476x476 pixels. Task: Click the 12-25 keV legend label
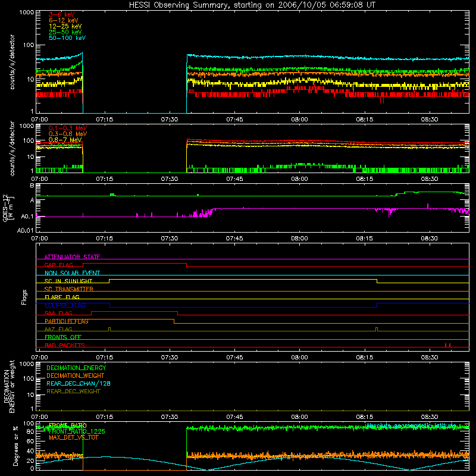pyautogui.click(x=65, y=26)
